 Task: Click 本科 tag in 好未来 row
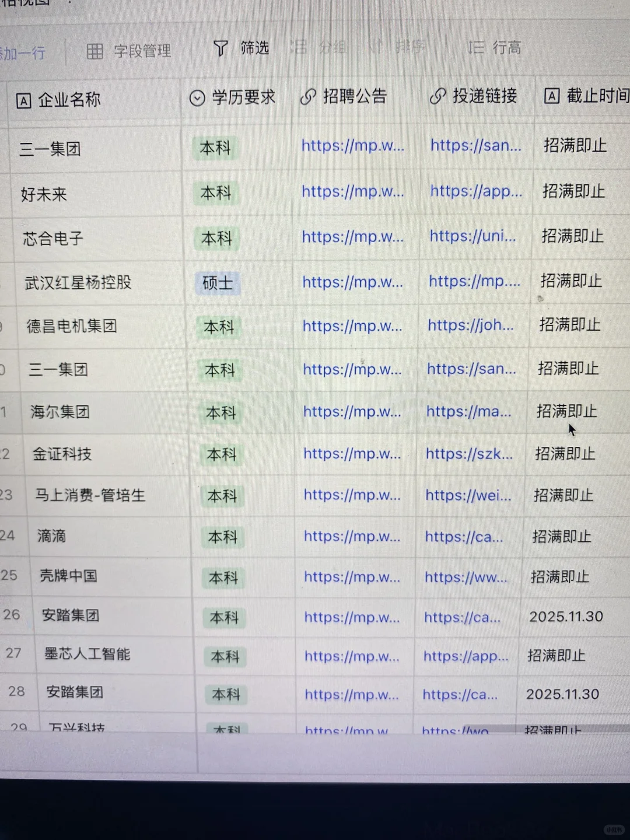[x=216, y=193]
